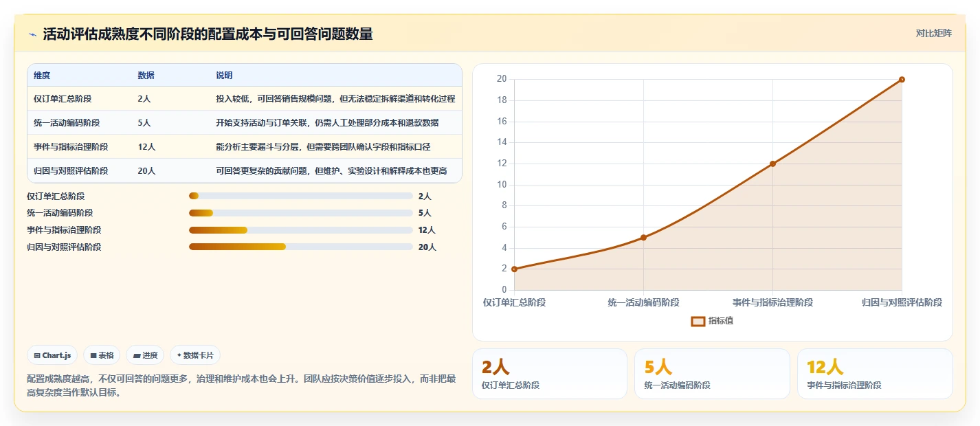Image resolution: width=980 pixels, height=426 pixels.
Task: Click the 指标值 legend color box
Action: coord(698,321)
